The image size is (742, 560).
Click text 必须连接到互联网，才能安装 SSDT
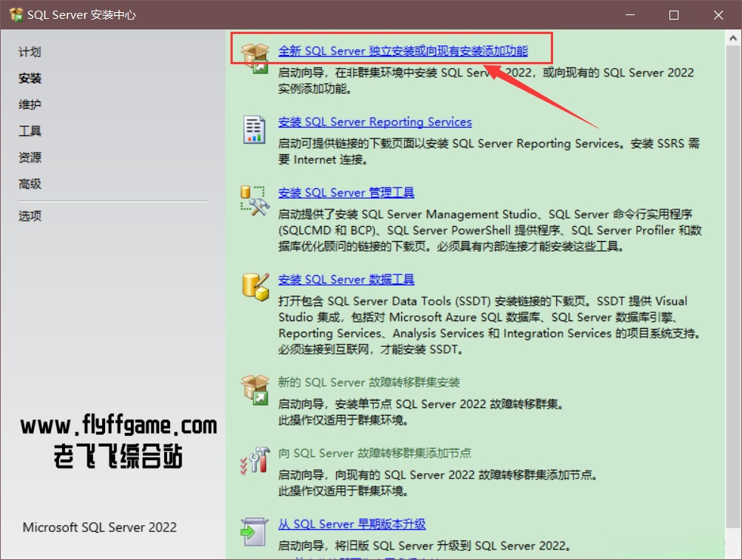(370, 349)
